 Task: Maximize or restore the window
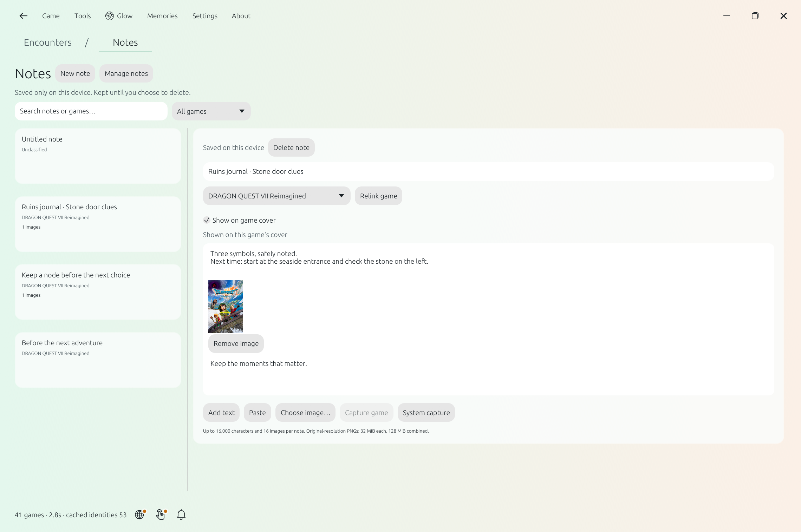pyautogui.click(x=755, y=16)
